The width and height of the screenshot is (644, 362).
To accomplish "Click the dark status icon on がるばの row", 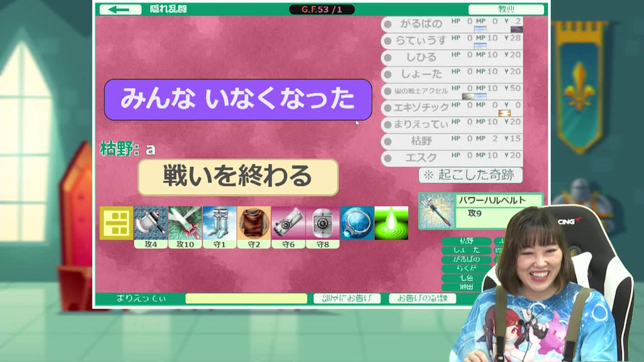I will coord(517,29).
